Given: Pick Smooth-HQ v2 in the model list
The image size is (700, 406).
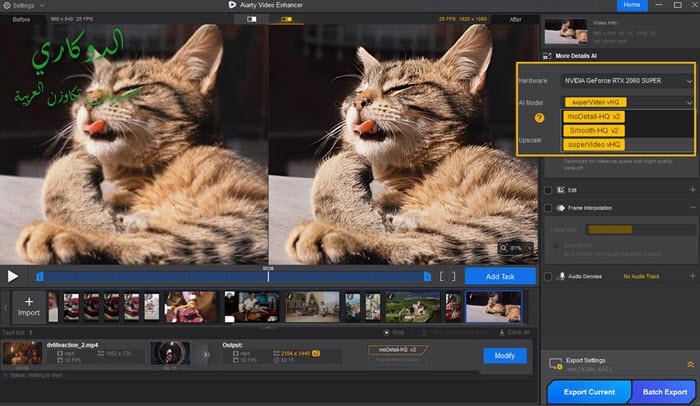Looking at the screenshot, I should point(593,130).
